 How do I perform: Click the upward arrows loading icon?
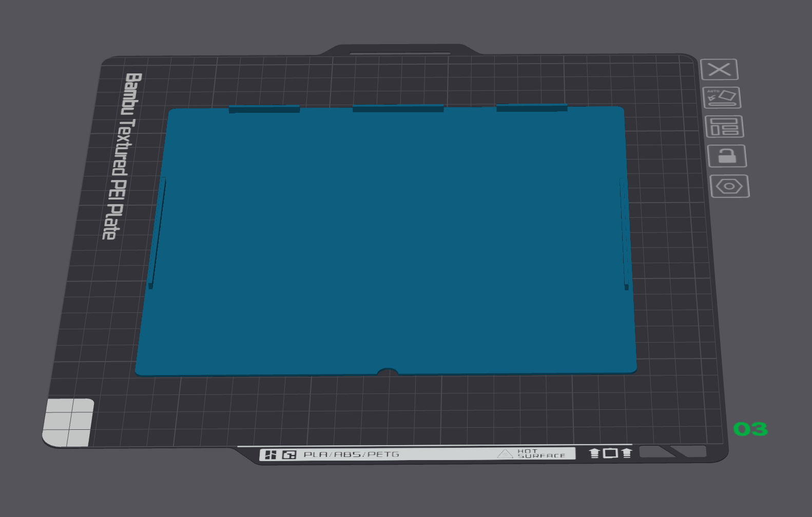(x=610, y=453)
